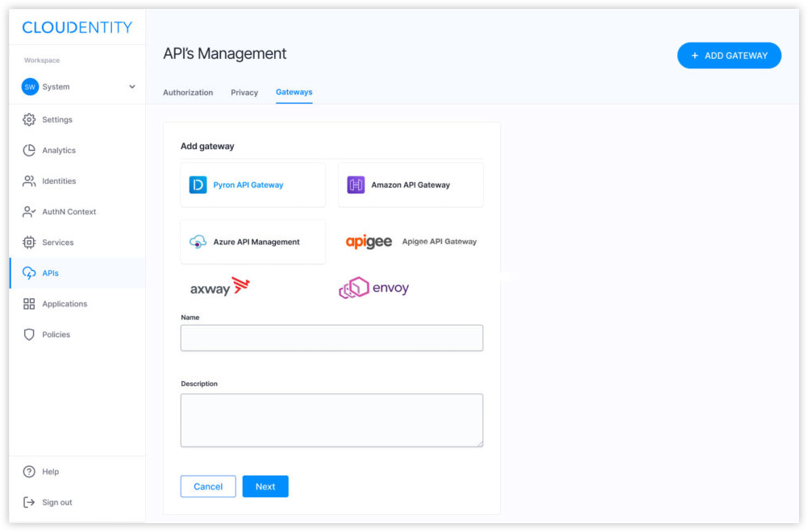Click the Identities people icon
808x532 pixels.
click(29, 181)
